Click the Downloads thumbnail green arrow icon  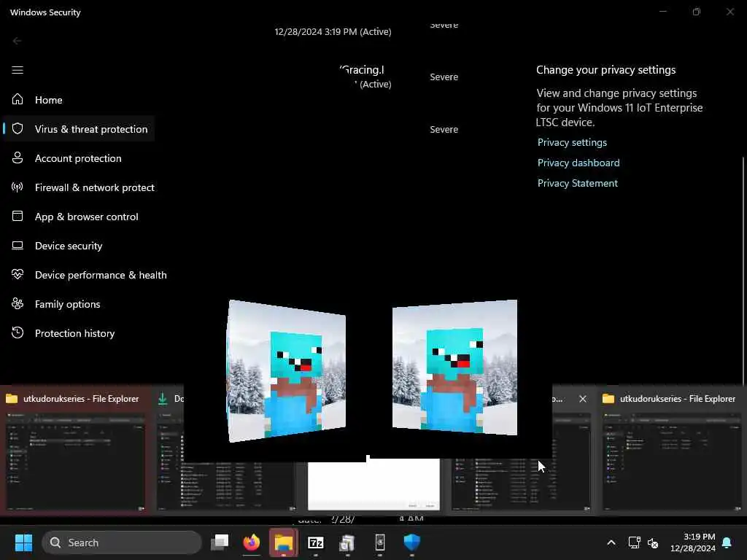pyautogui.click(x=163, y=399)
